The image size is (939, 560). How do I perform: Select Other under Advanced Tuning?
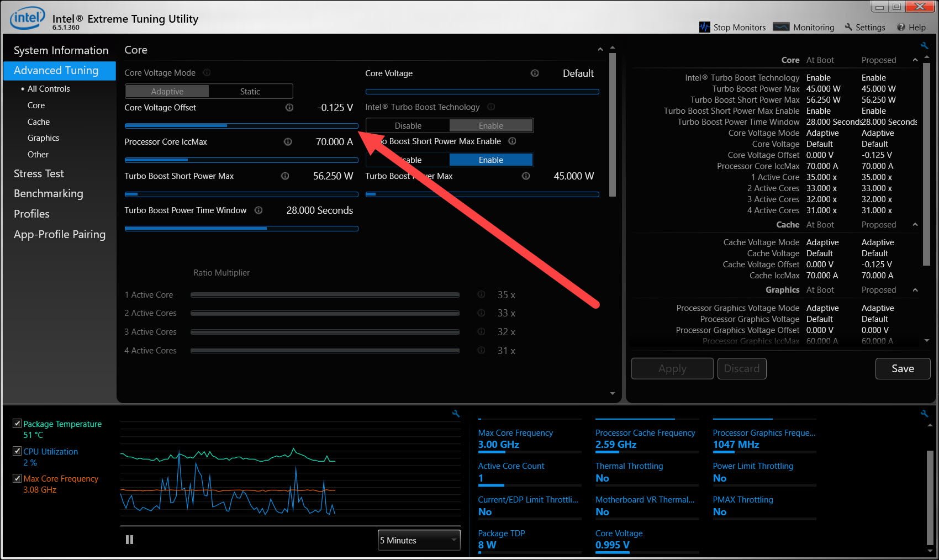tap(38, 154)
